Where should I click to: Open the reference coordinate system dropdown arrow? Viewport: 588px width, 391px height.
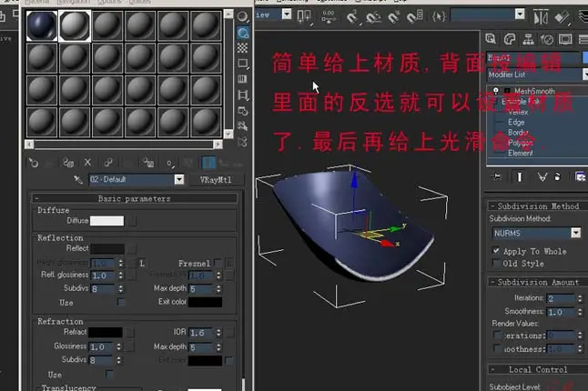point(287,15)
